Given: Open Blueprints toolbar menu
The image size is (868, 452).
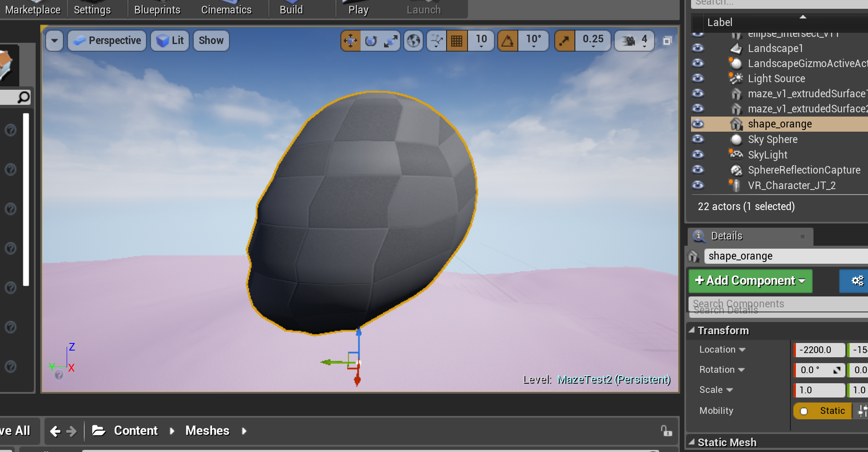Looking at the screenshot, I should (157, 9).
